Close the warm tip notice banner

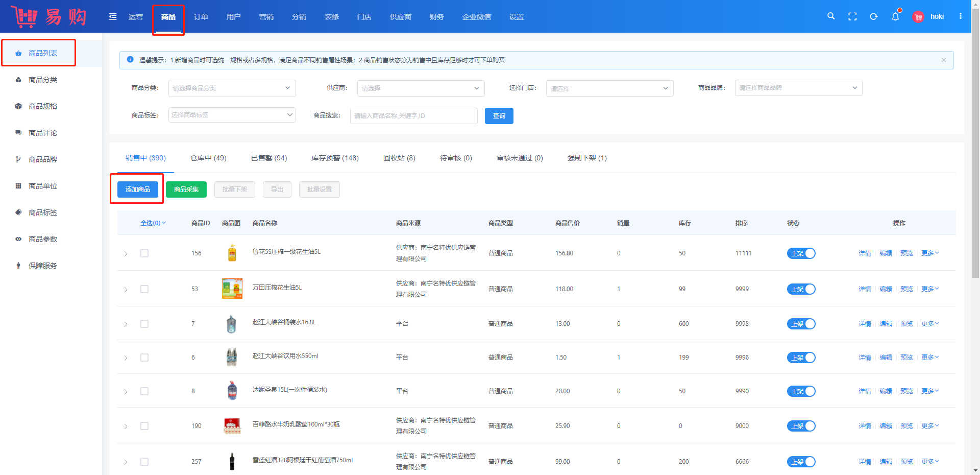click(944, 60)
